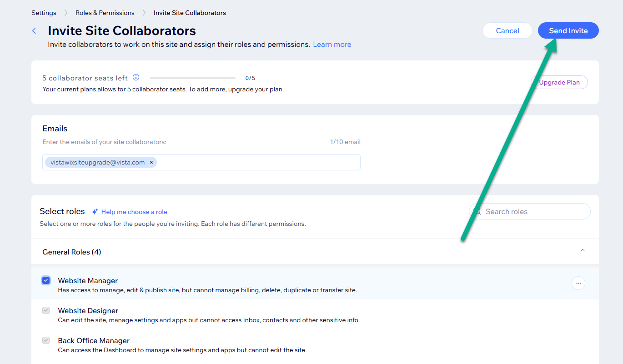
Task: Open Roles & Permissions breadcrumb
Action: point(105,13)
